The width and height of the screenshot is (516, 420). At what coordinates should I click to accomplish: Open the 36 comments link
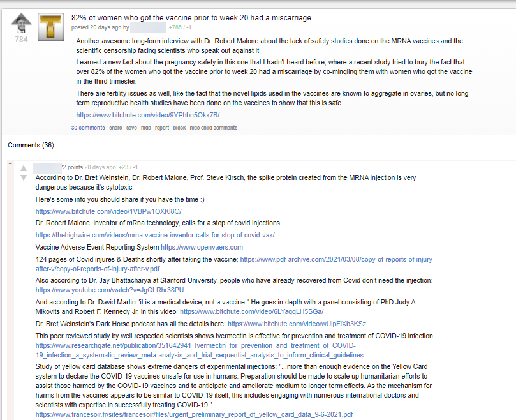coord(88,128)
